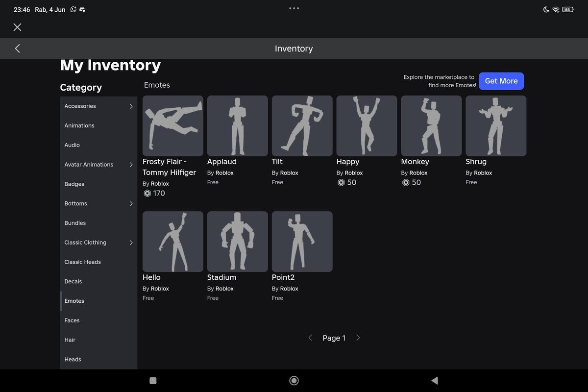588x392 pixels.
Task: Open the Tilt emote thumbnail
Action: coord(302,126)
